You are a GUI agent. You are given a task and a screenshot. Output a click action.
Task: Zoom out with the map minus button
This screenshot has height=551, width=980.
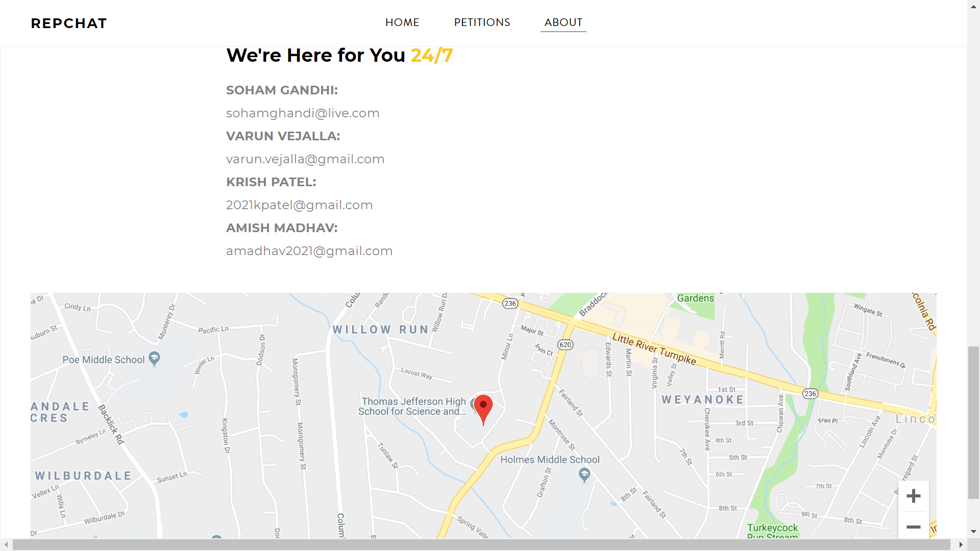[913, 527]
